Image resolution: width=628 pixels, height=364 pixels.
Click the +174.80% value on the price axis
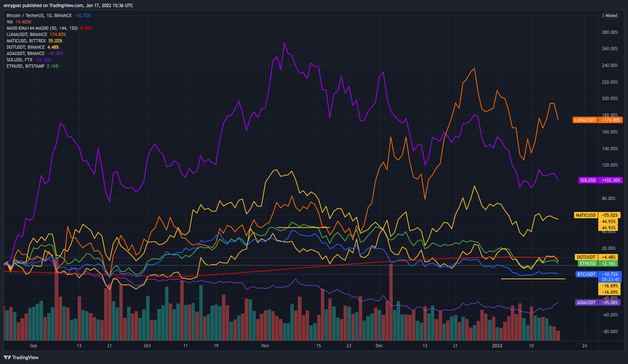pyautogui.click(x=611, y=120)
